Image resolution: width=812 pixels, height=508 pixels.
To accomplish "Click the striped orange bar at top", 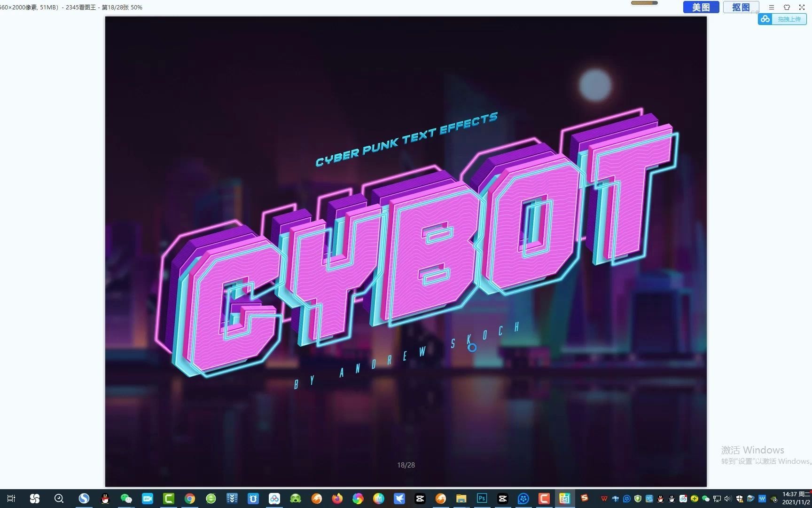I will pos(644,3).
